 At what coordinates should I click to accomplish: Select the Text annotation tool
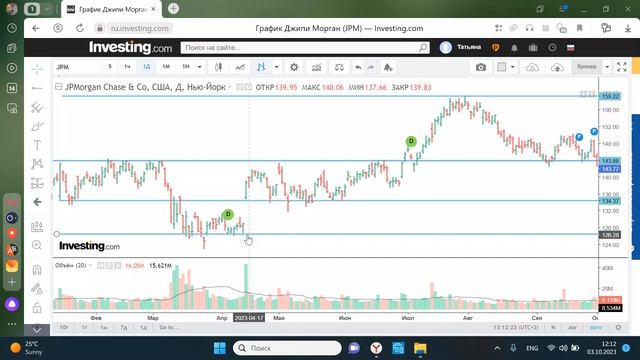click(x=37, y=145)
